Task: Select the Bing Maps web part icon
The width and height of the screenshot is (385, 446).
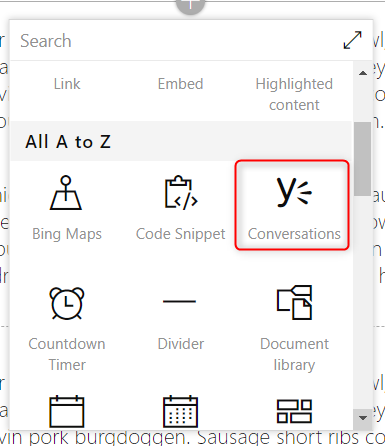Action: [66, 193]
